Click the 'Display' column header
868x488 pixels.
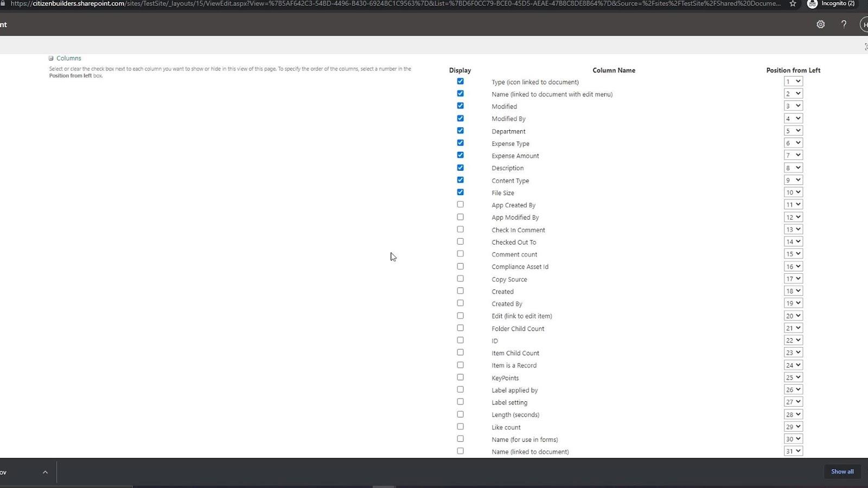(460, 70)
